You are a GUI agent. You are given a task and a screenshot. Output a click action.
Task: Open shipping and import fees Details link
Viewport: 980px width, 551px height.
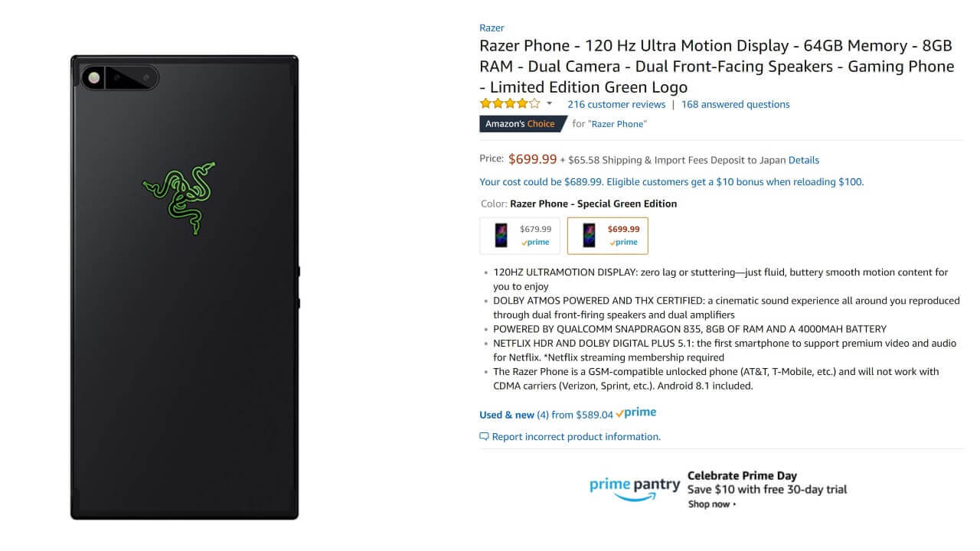point(803,161)
